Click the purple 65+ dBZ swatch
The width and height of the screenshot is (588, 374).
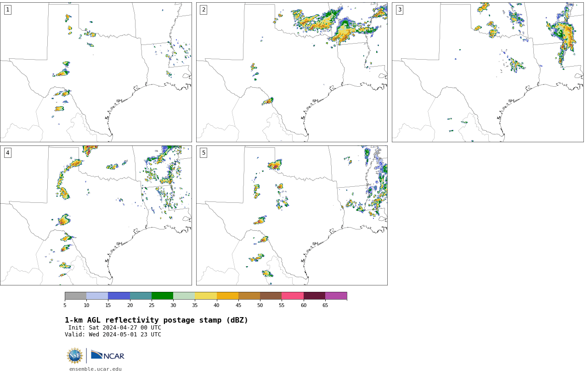click(336, 296)
